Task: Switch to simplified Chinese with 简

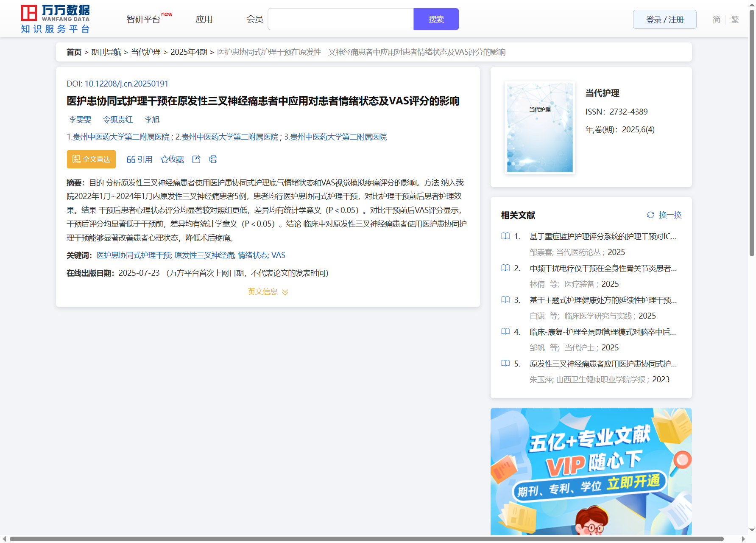Action: 716,20
